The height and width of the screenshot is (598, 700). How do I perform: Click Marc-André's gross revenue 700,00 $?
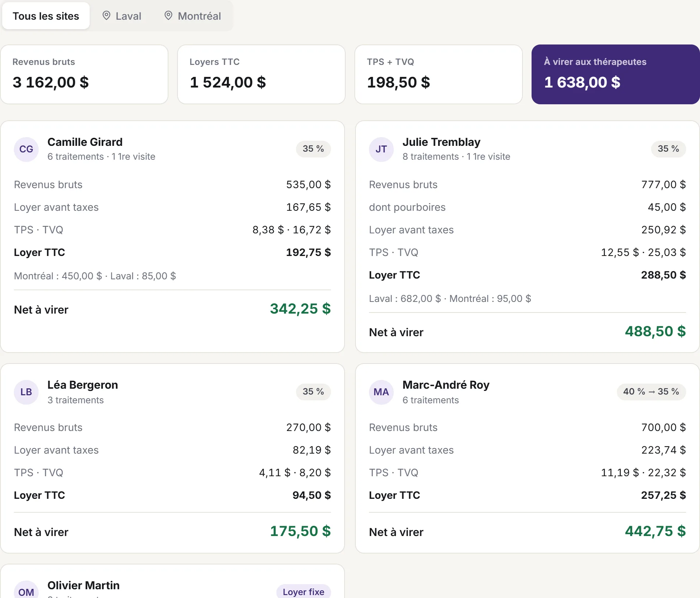(x=664, y=427)
